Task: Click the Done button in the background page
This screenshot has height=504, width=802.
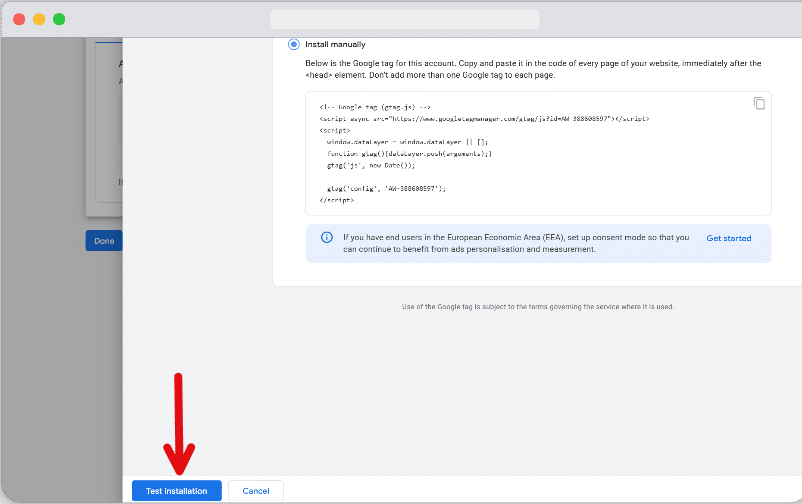Action: pos(104,240)
